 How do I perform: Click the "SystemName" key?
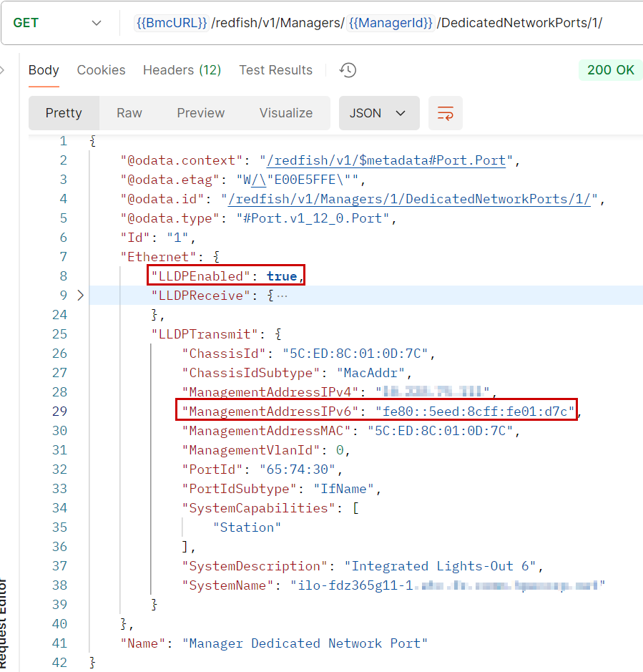click(228, 585)
